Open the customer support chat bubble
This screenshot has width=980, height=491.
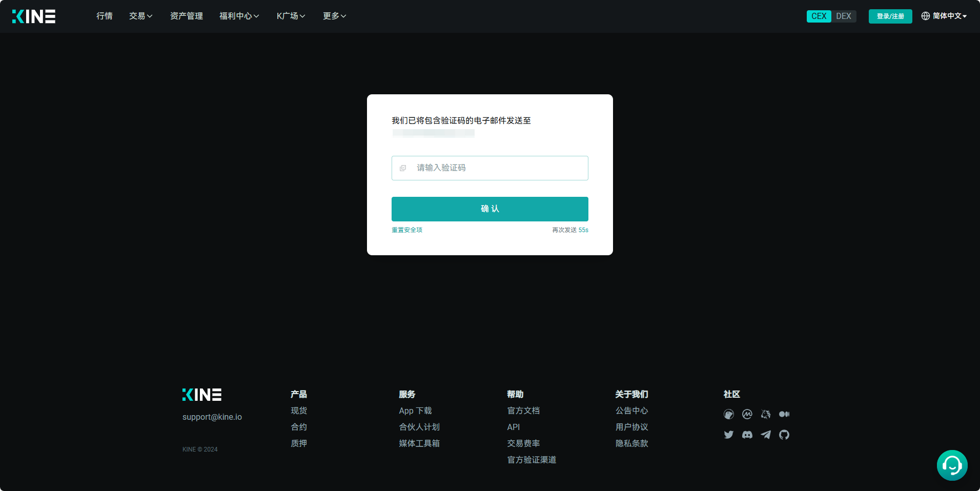tap(952, 465)
